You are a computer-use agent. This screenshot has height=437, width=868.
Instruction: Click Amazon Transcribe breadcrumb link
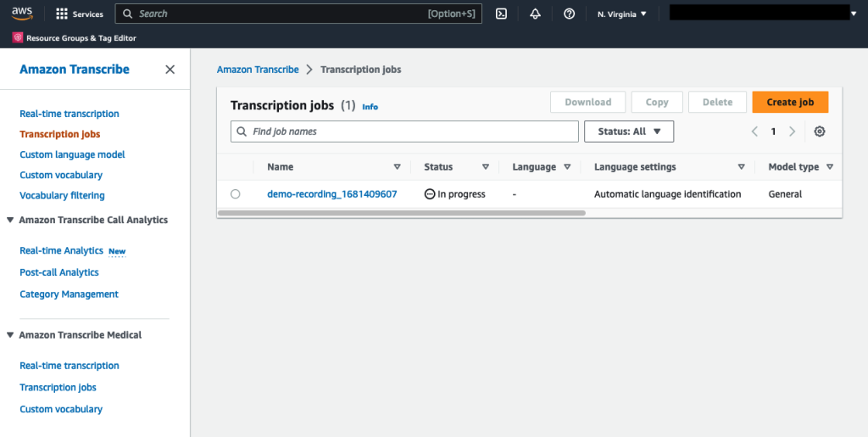coord(258,70)
